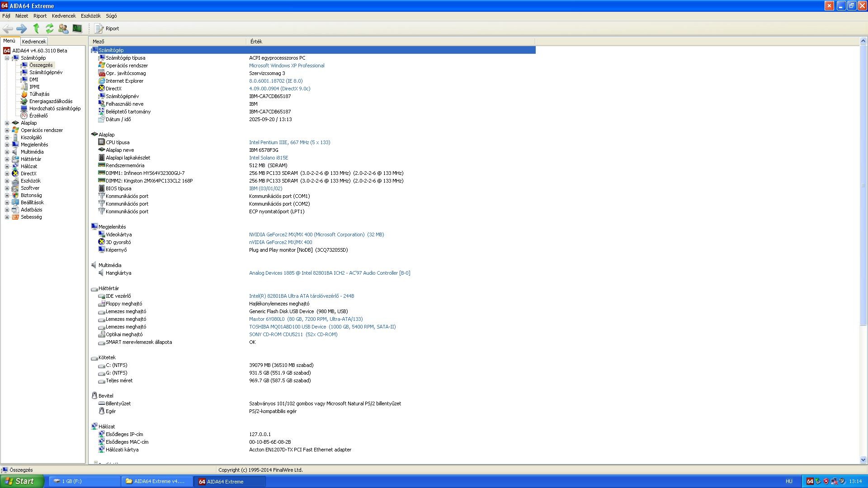Click the green Refresh arrows toolbar icon
This screenshot has width=868, height=488.
(x=50, y=28)
